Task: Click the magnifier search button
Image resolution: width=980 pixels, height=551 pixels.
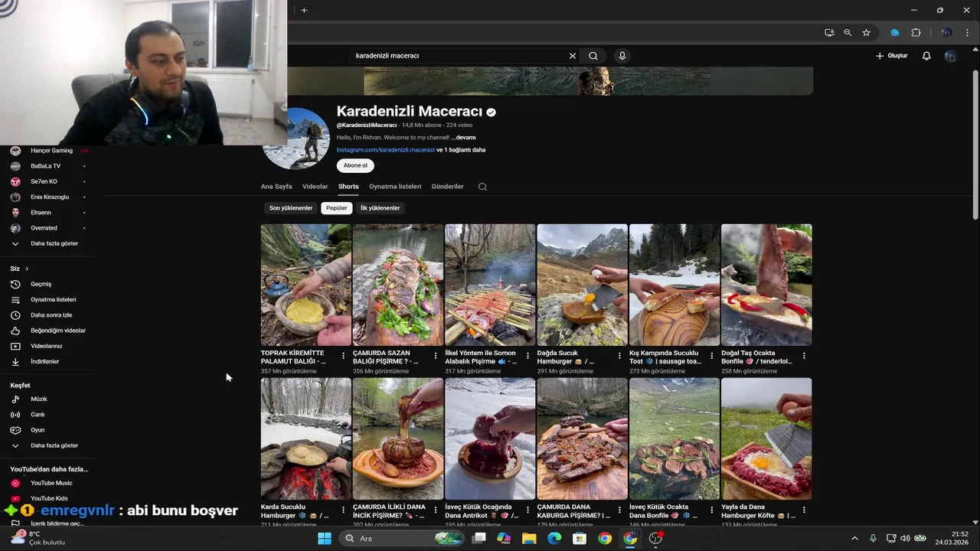Action: 593,56
